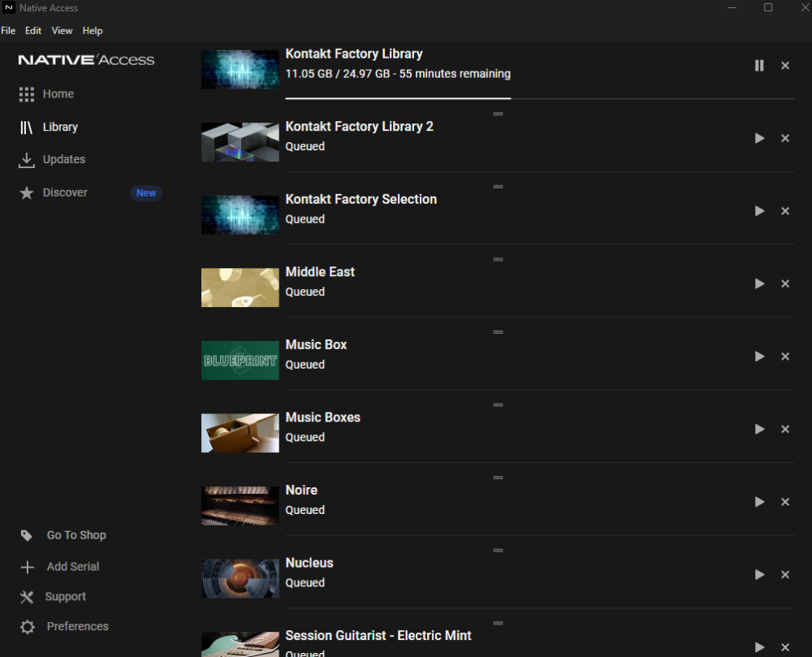The width and height of the screenshot is (812, 657).
Task: Open the File menu
Action: point(8,31)
